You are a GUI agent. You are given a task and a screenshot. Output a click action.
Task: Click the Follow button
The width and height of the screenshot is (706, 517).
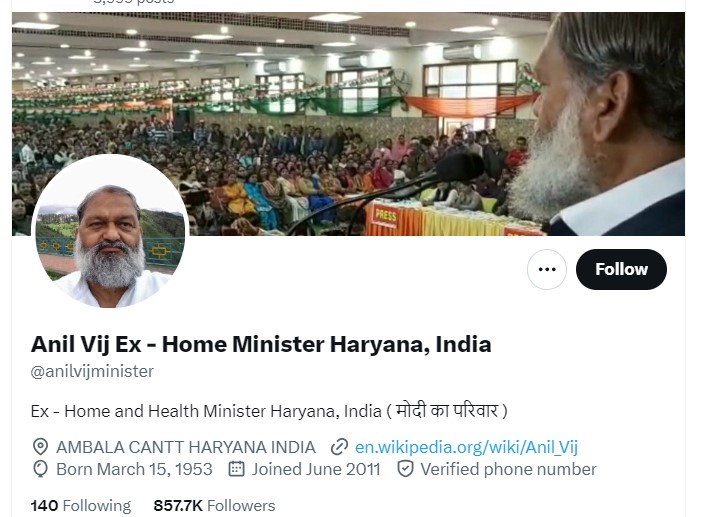[x=621, y=269]
